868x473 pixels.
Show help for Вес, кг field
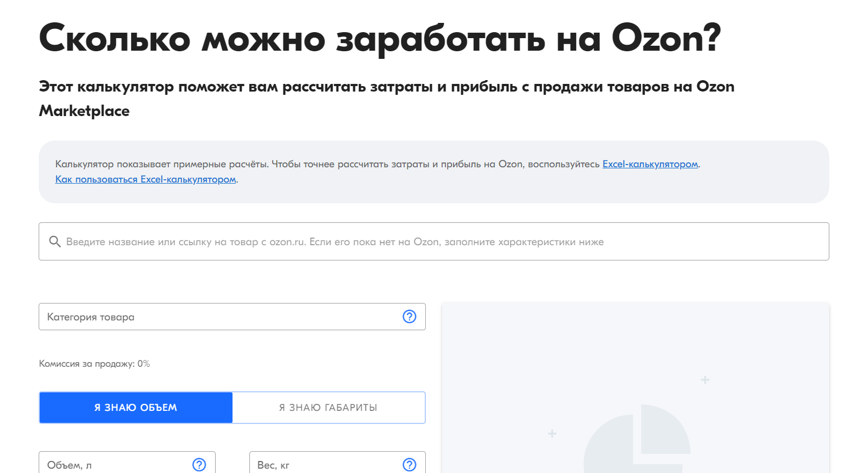tap(409, 465)
